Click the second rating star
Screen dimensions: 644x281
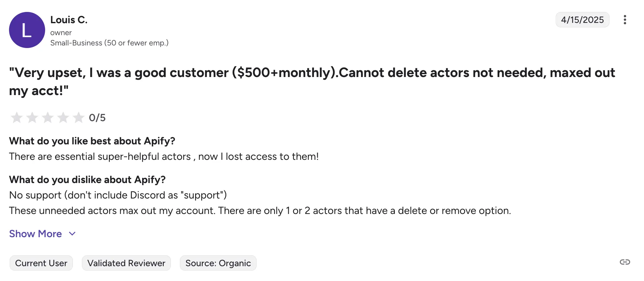tap(32, 118)
